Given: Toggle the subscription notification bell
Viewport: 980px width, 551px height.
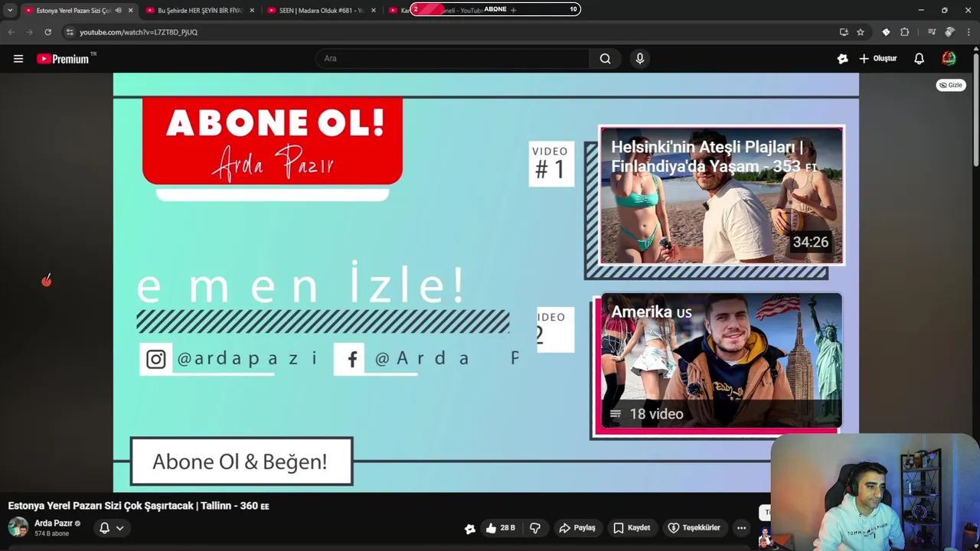Looking at the screenshot, I should (x=105, y=528).
